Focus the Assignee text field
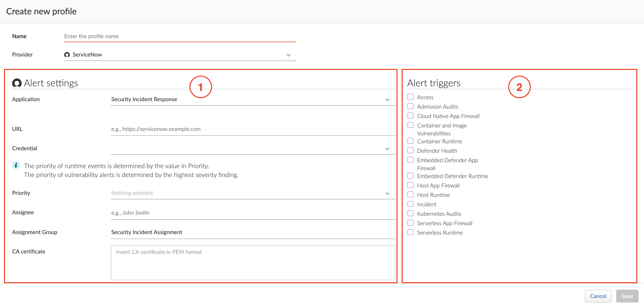 253,213
